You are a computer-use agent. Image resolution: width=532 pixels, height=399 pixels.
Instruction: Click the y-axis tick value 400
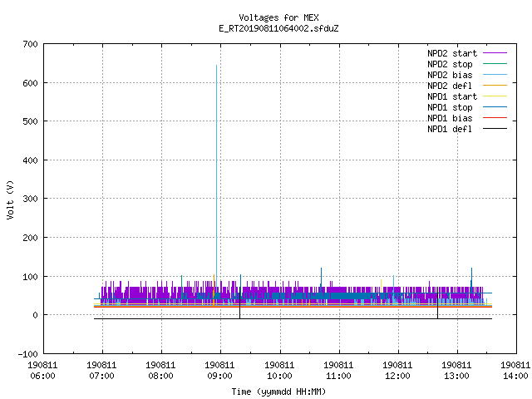click(x=30, y=160)
